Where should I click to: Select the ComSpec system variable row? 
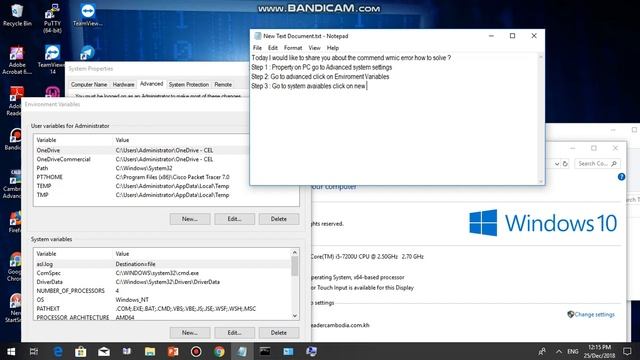pos(162,273)
